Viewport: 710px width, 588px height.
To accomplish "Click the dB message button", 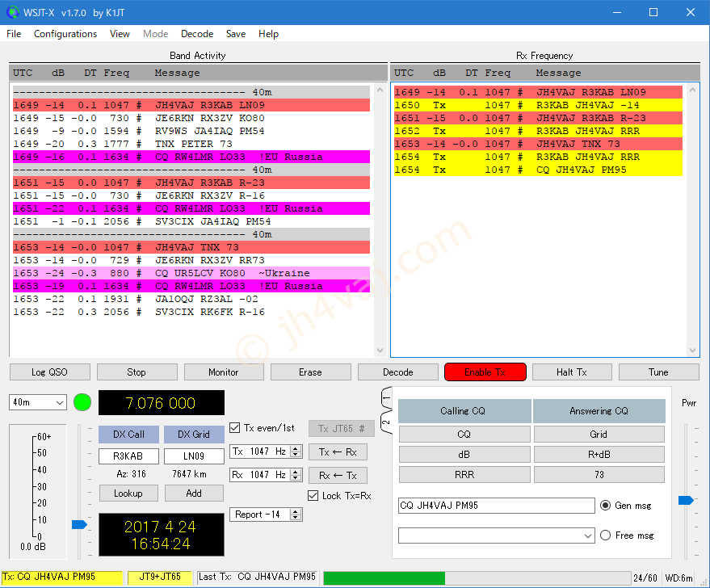I will pyautogui.click(x=464, y=455).
